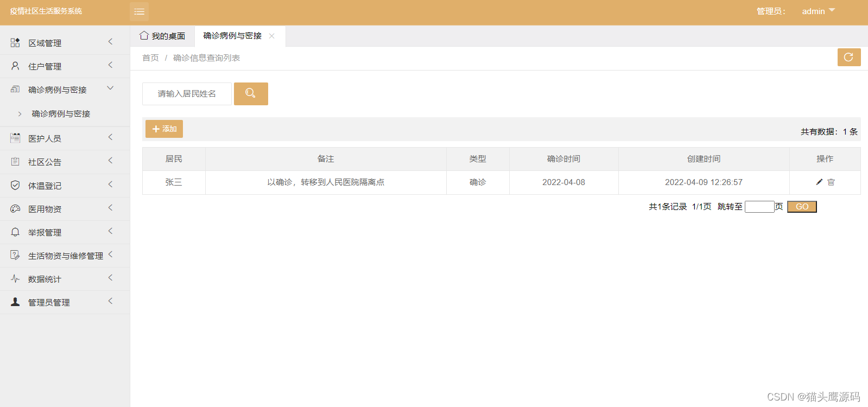Refresh the page with the reload icon
Image resolution: width=868 pixels, height=407 pixels.
[849, 57]
